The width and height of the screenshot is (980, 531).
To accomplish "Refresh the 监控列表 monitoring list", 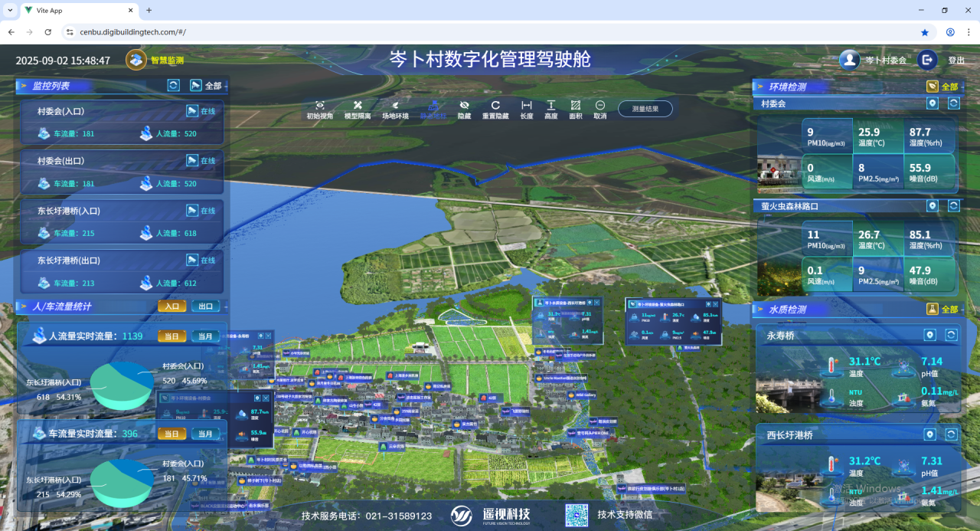I will point(174,86).
